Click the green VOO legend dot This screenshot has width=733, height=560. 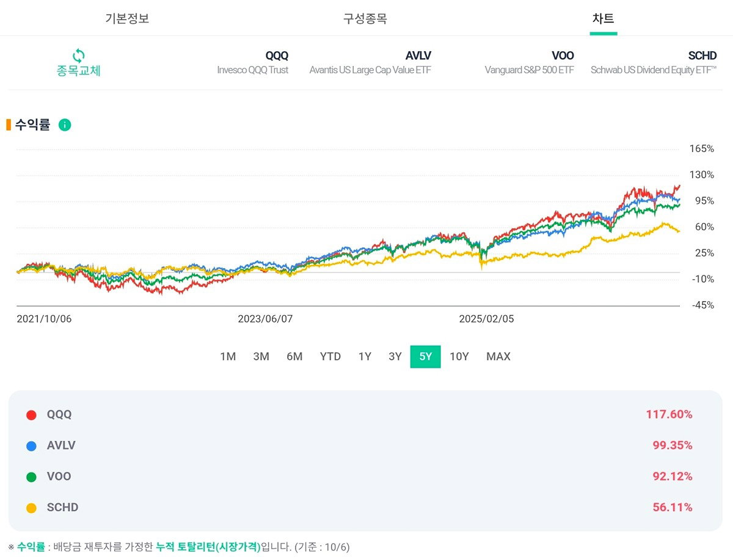pyautogui.click(x=32, y=477)
